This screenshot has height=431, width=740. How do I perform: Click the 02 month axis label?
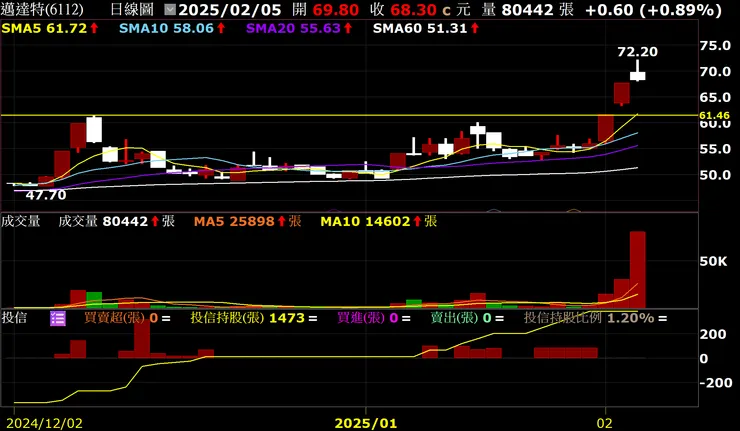(x=605, y=423)
